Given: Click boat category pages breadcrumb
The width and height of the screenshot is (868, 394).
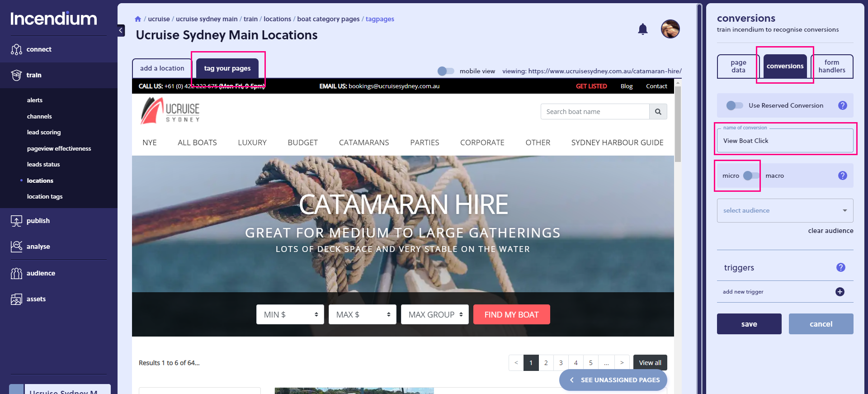Looking at the screenshot, I should point(328,19).
